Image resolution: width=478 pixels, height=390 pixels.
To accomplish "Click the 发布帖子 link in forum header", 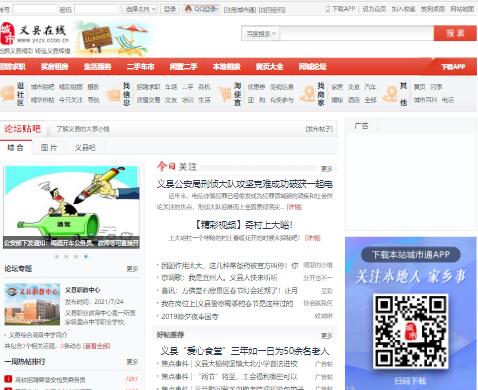I will point(319,129).
